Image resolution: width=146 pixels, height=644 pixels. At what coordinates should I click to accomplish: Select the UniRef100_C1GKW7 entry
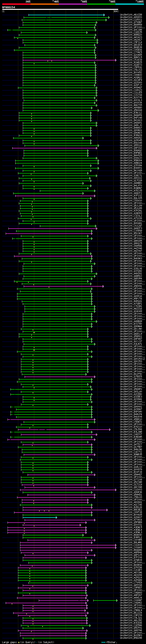[x=131, y=600]
